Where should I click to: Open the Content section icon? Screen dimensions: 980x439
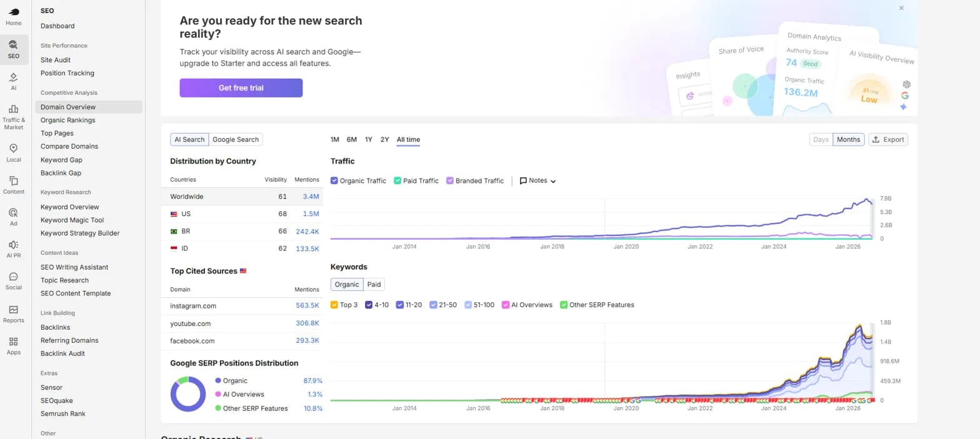pyautogui.click(x=14, y=185)
